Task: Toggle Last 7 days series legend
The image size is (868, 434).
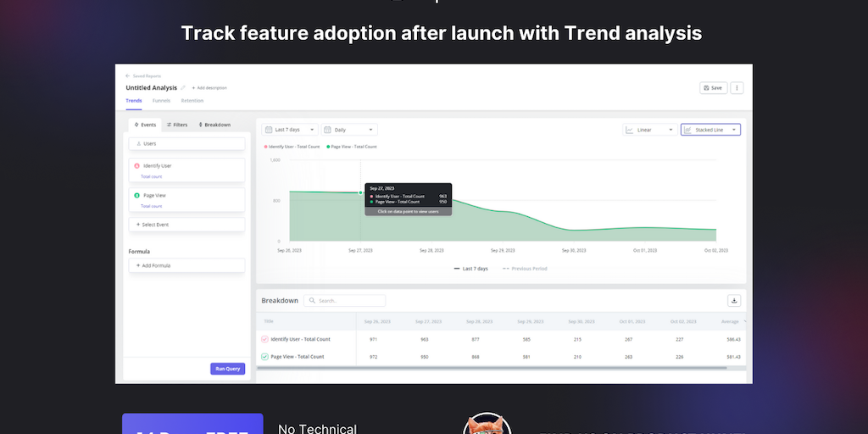Action: (471, 269)
